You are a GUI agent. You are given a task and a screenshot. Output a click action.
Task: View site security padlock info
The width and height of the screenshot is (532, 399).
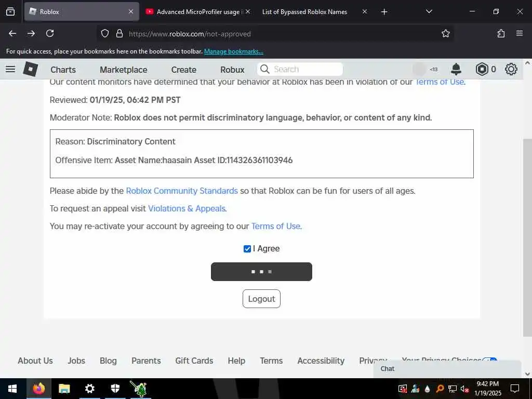tap(119, 34)
